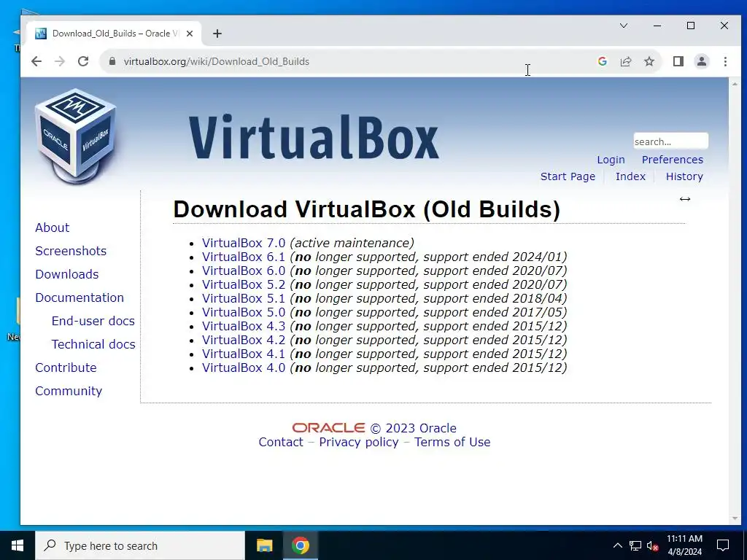Open the side panel icon
Image resolution: width=747 pixels, height=560 pixels.
(678, 61)
